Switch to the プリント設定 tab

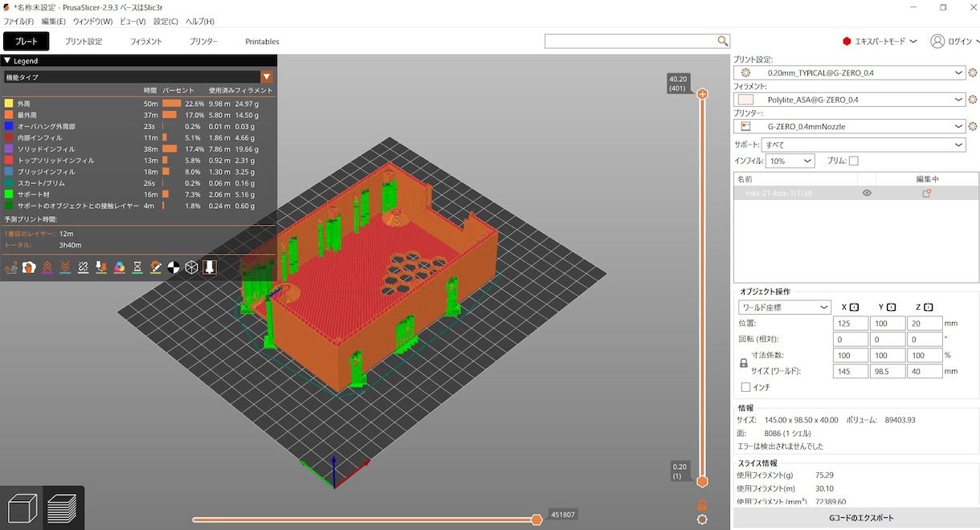click(84, 41)
